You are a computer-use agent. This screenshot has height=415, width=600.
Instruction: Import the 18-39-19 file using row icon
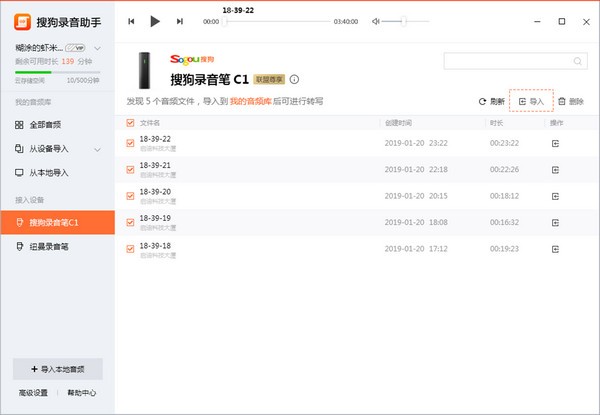click(555, 222)
